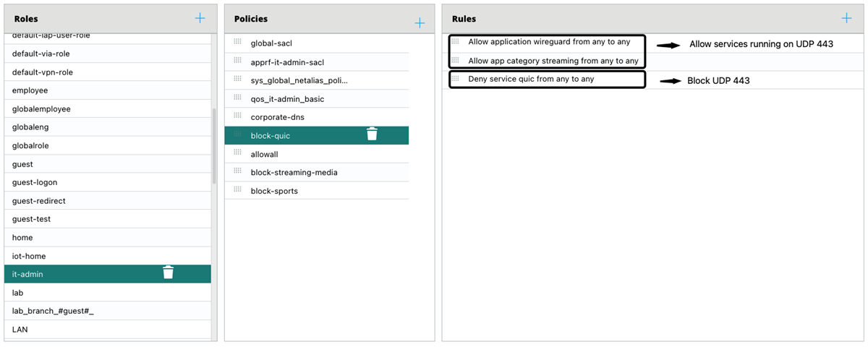Open the allowall policy
The width and height of the screenshot is (868, 347).
(264, 154)
